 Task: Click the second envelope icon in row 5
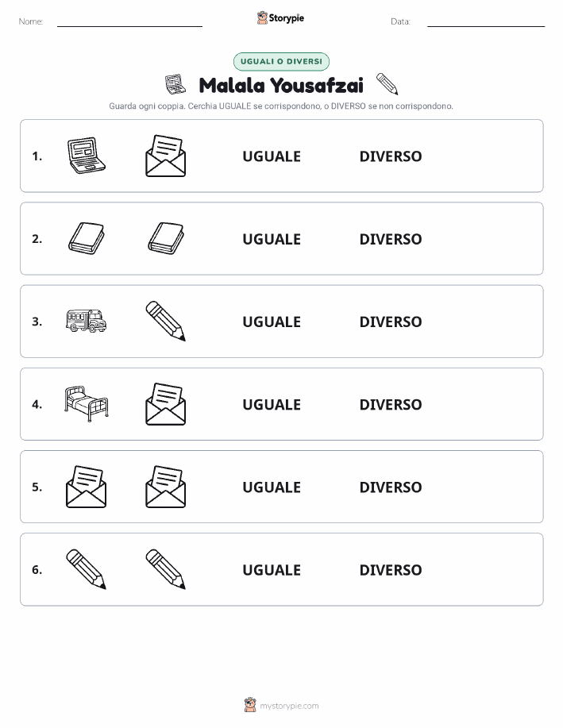tap(166, 487)
